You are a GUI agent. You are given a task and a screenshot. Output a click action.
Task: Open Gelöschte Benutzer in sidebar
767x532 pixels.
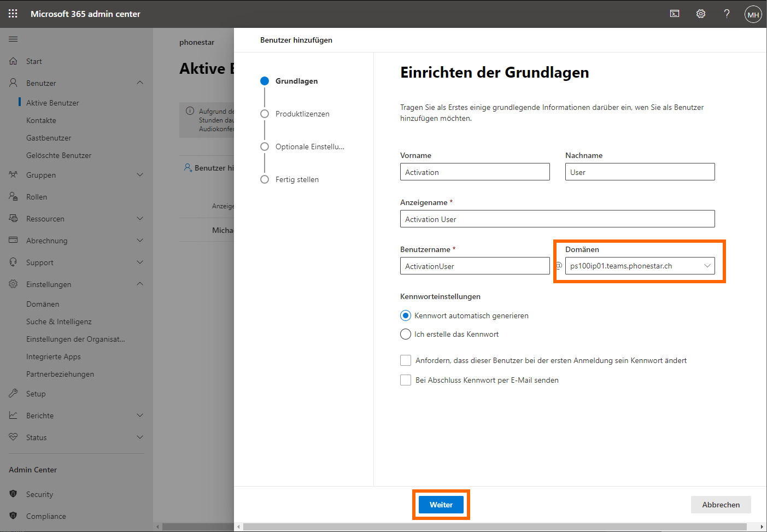(58, 155)
